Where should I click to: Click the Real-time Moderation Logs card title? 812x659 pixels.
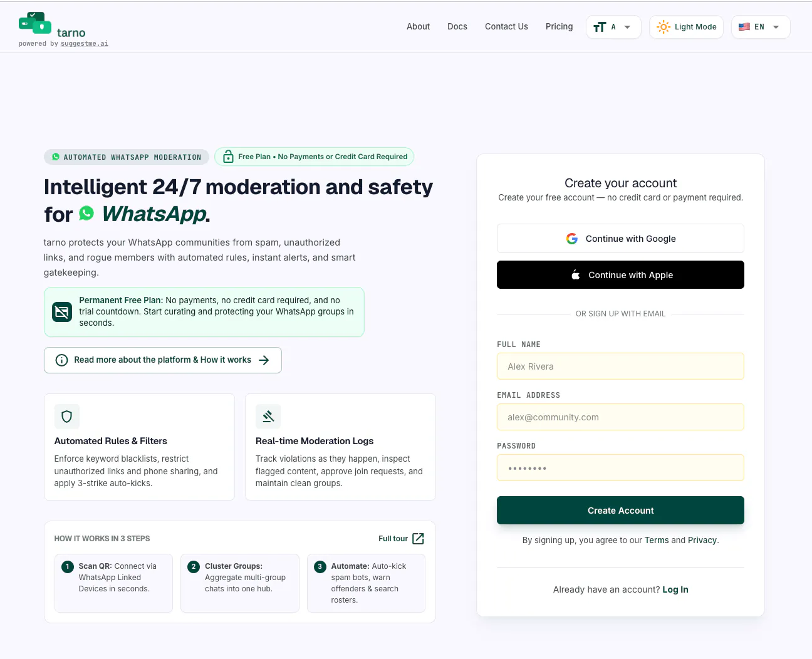click(x=315, y=441)
